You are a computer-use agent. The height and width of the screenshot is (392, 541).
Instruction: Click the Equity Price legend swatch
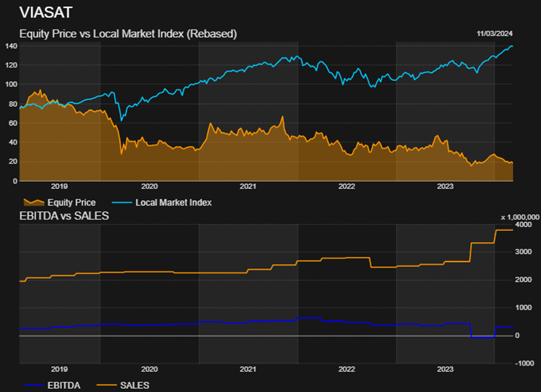tap(34, 202)
